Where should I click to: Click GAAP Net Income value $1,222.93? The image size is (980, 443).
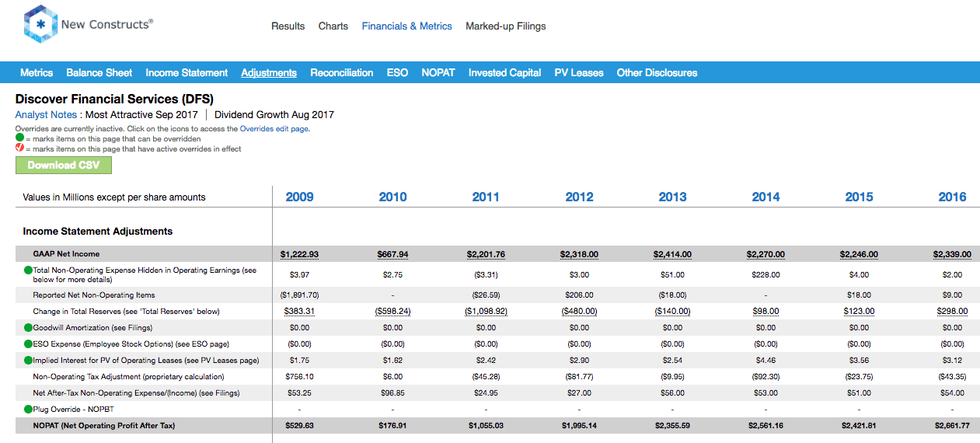[299, 254]
